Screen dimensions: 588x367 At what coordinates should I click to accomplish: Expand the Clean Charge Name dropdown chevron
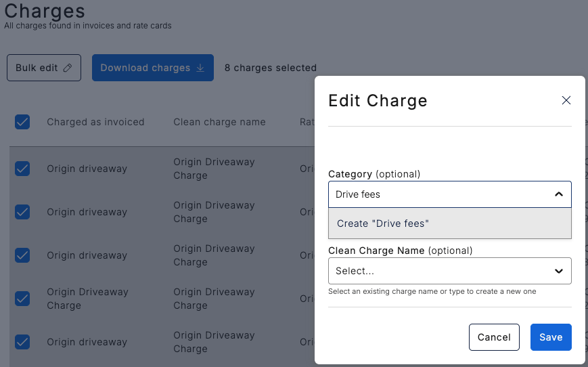click(558, 271)
